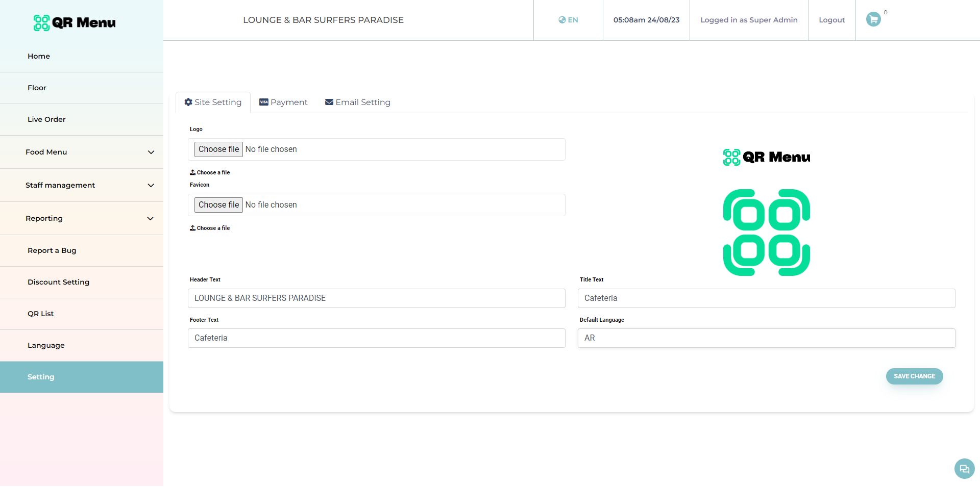Switch to the Email Setting tab

[x=358, y=102]
